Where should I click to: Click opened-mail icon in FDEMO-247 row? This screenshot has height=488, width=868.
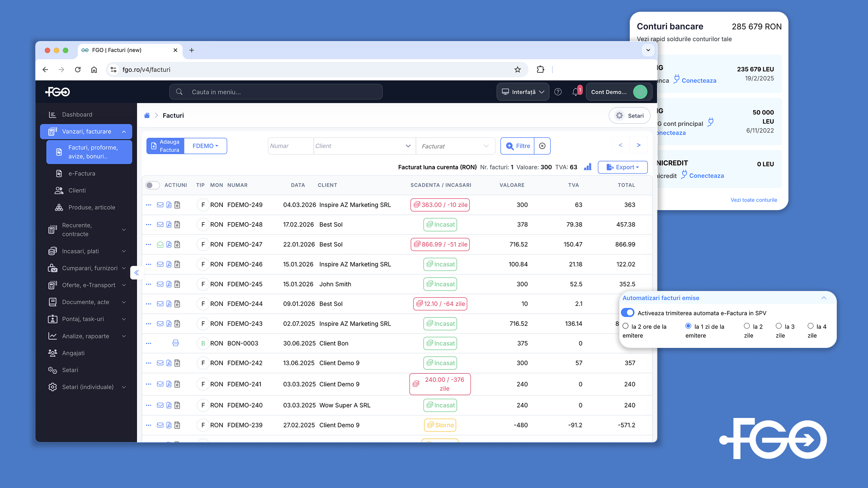[160, 244]
